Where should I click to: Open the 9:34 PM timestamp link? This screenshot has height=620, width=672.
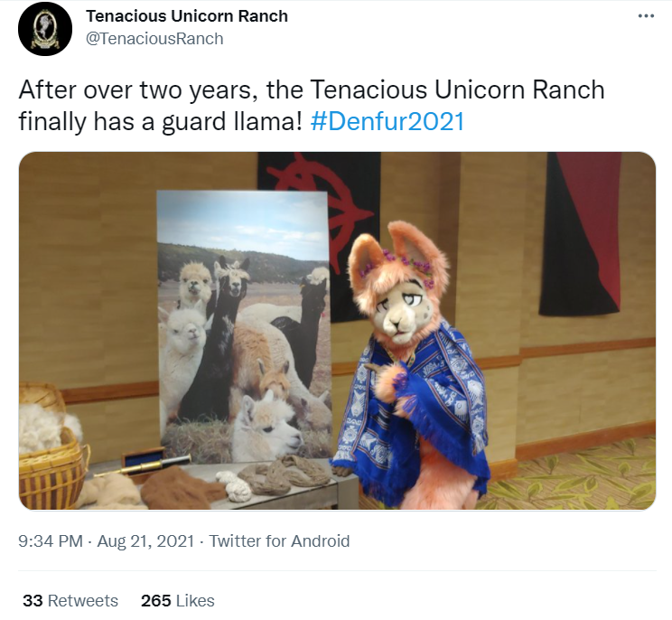[51, 541]
